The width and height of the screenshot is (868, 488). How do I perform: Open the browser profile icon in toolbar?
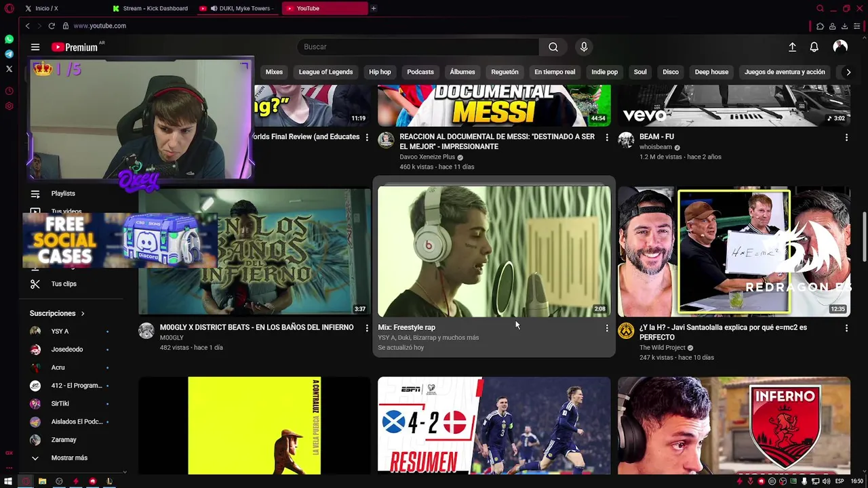coord(832,26)
